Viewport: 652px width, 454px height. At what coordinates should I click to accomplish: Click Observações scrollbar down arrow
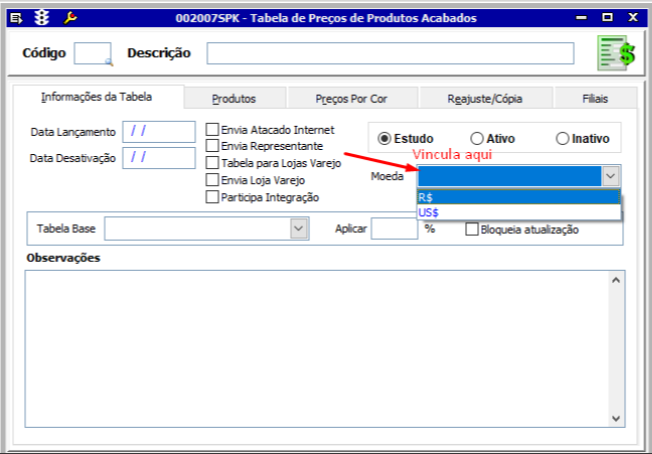pos(616,418)
